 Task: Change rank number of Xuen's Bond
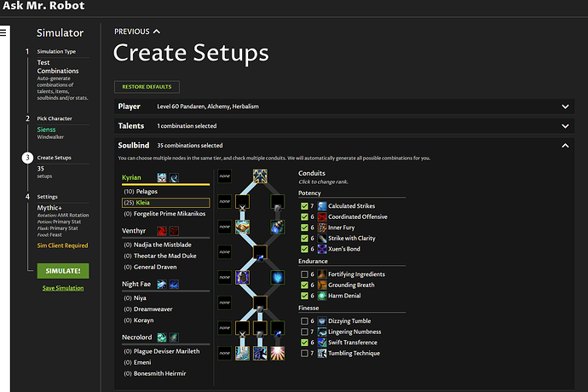click(x=312, y=249)
